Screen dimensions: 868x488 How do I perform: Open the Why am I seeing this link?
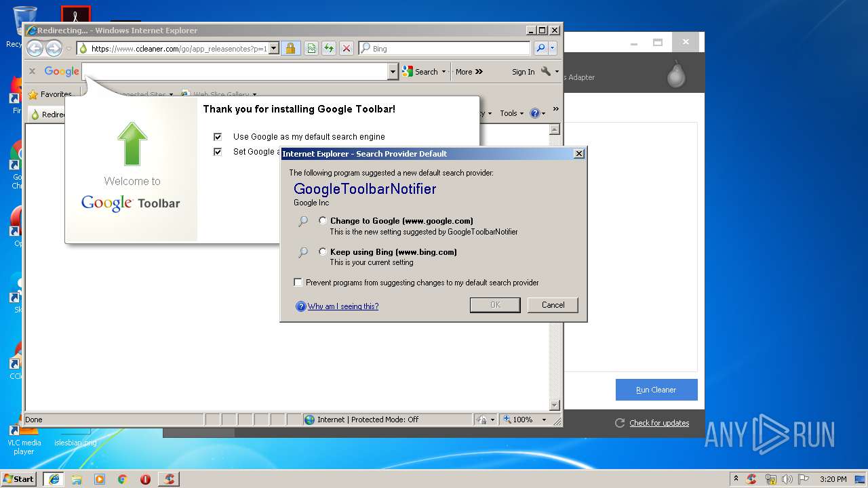[343, 306]
